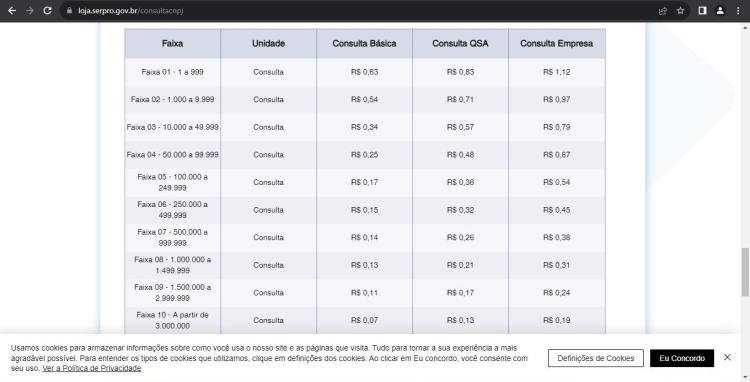Dismiss the cookie banner with the X
Screen dimensions: 750x382
pos(727,357)
